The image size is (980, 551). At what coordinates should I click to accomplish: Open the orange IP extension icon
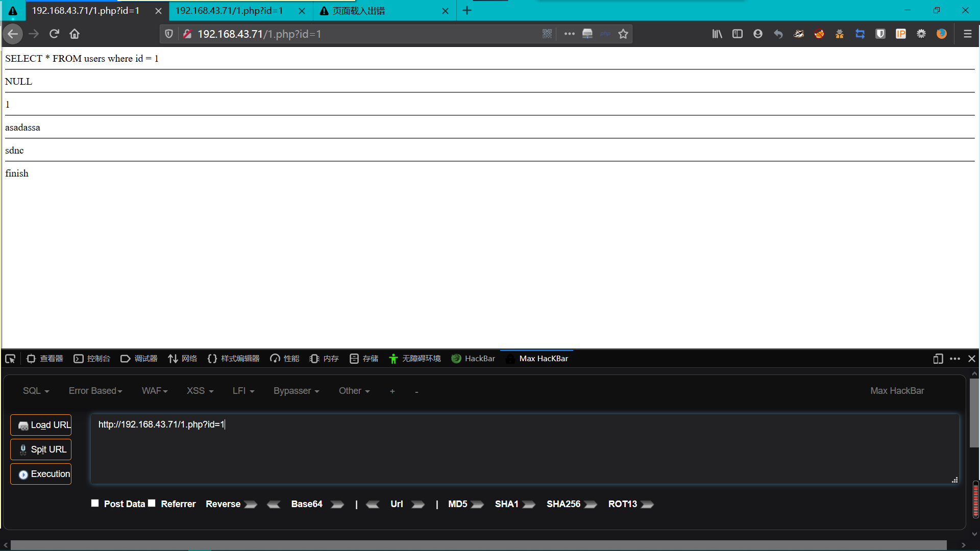(901, 34)
